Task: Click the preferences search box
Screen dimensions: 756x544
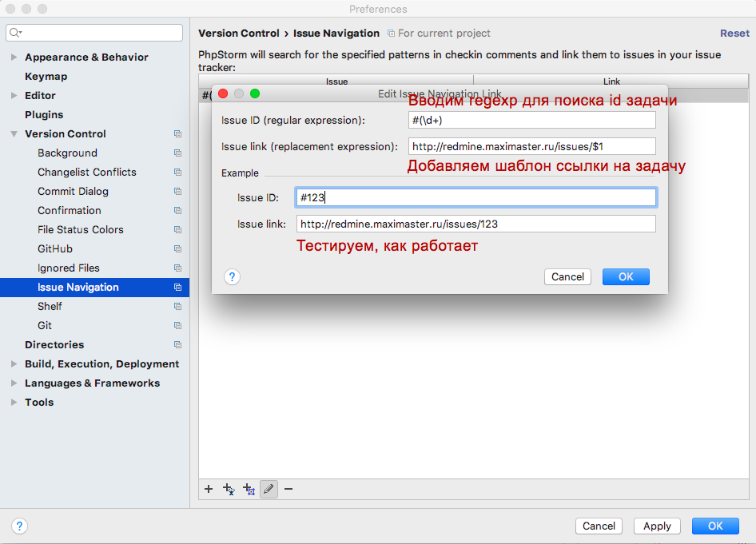Action: tap(95, 33)
